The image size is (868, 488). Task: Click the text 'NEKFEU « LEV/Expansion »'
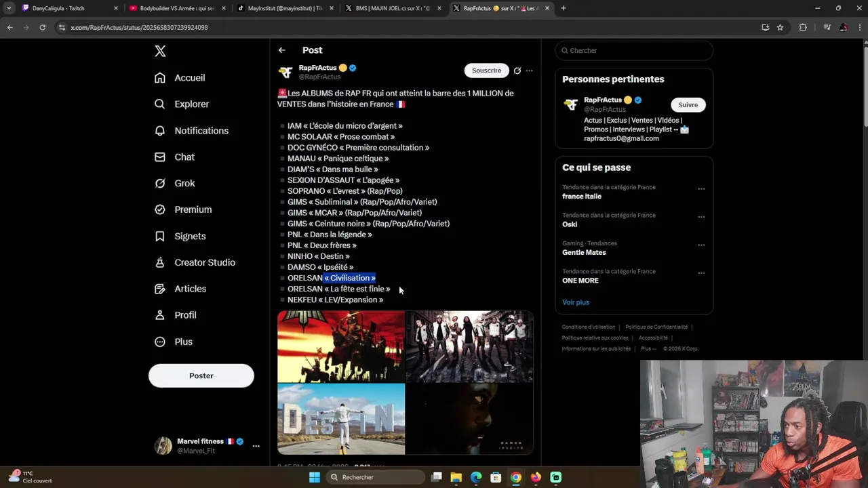(335, 300)
